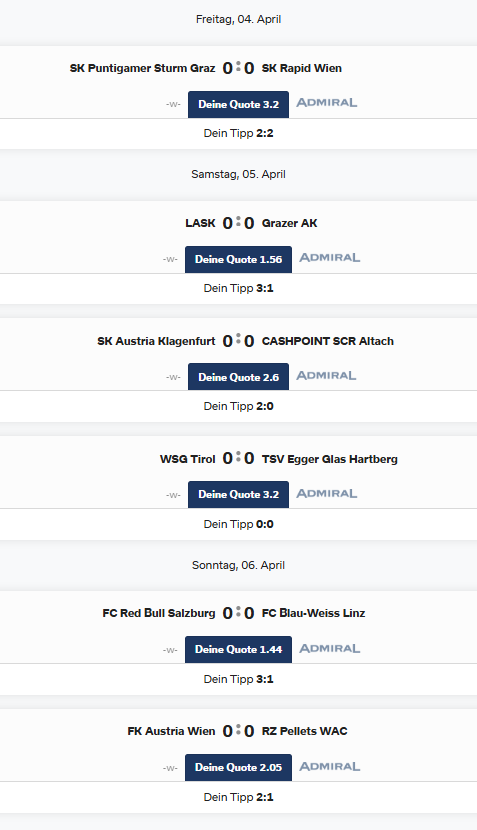
Task: Open the Deine Quote 3.2 button for Sturm Graz
Action: pos(238,104)
